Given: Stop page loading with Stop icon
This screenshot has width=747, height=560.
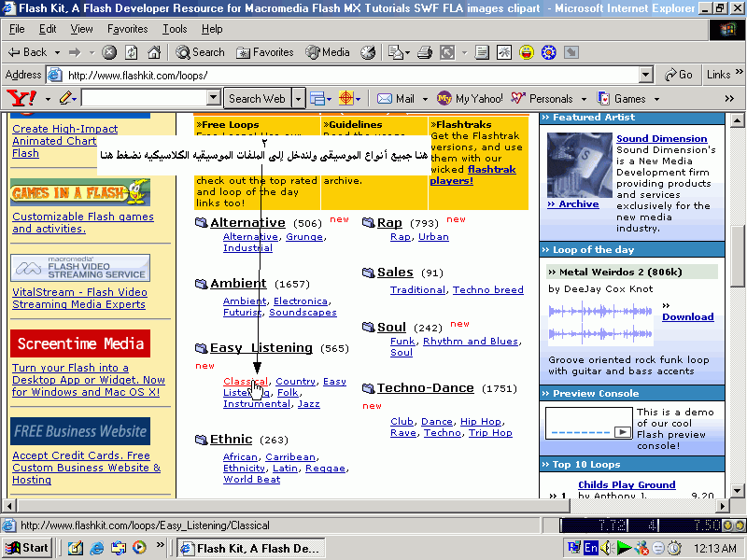Looking at the screenshot, I should (x=109, y=52).
